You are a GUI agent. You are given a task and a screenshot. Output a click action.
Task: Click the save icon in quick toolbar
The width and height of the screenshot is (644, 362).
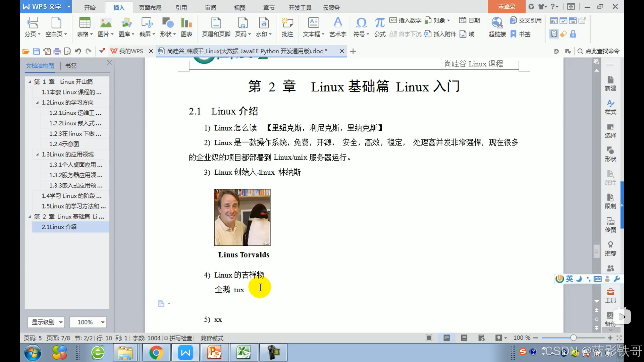pyautogui.click(x=37, y=51)
